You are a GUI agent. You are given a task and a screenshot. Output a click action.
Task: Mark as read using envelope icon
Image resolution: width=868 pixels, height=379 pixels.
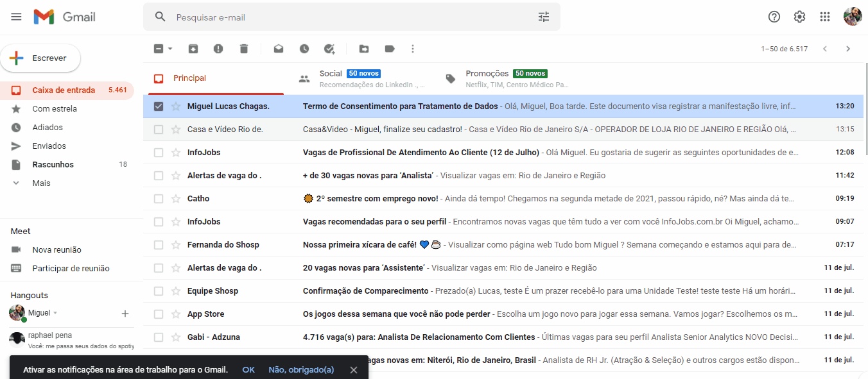(279, 49)
